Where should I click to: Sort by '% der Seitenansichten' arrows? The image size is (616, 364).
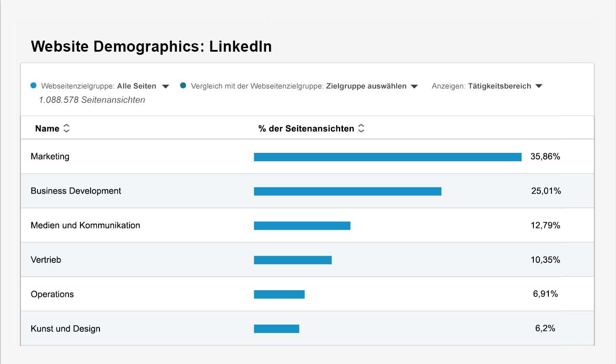(x=361, y=129)
